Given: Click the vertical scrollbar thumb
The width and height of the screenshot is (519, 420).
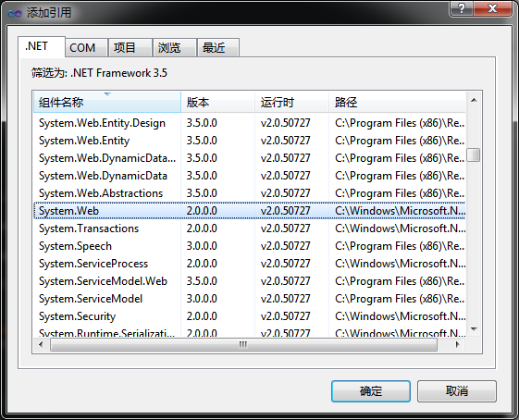Looking at the screenshot, I should 474,154.
